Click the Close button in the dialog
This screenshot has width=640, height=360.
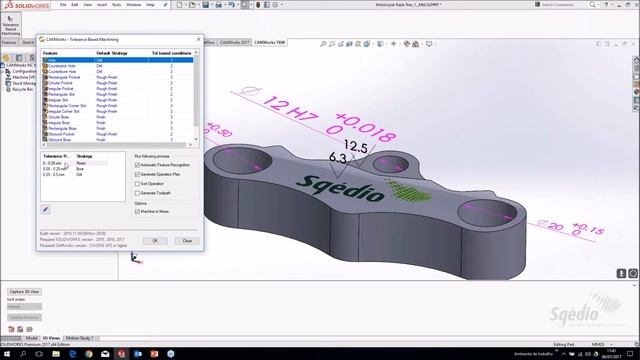(187, 241)
